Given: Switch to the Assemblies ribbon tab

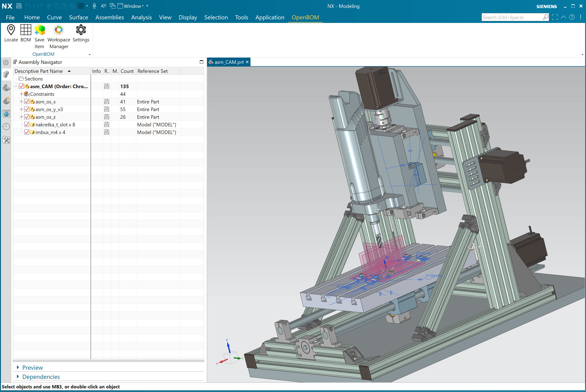Looking at the screenshot, I should point(110,17).
